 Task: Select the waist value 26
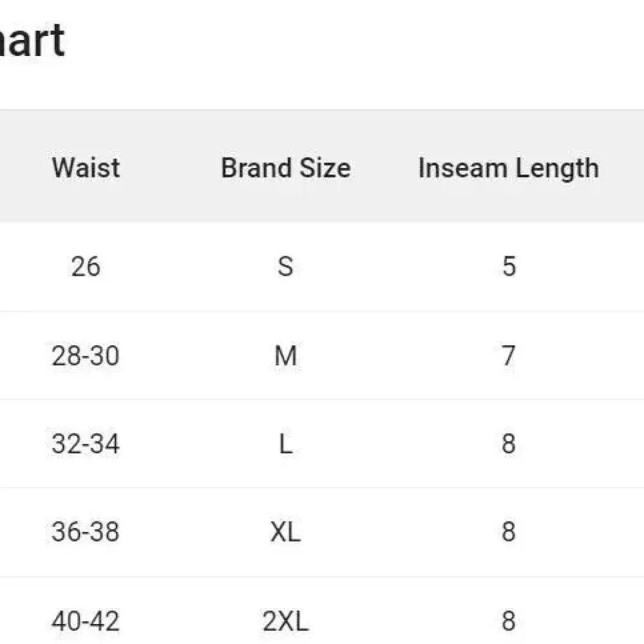point(86,267)
